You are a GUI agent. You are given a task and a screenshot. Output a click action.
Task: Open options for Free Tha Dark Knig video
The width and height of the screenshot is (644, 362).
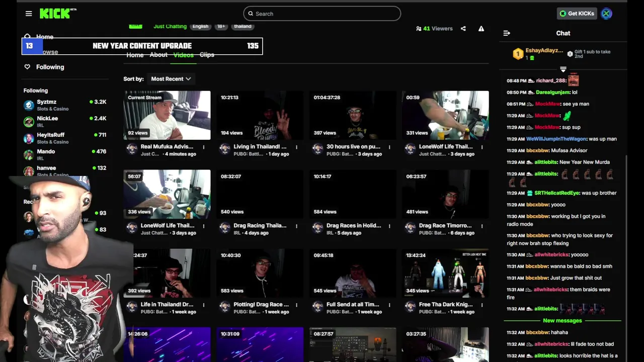pyautogui.click(x=482, y=305)
